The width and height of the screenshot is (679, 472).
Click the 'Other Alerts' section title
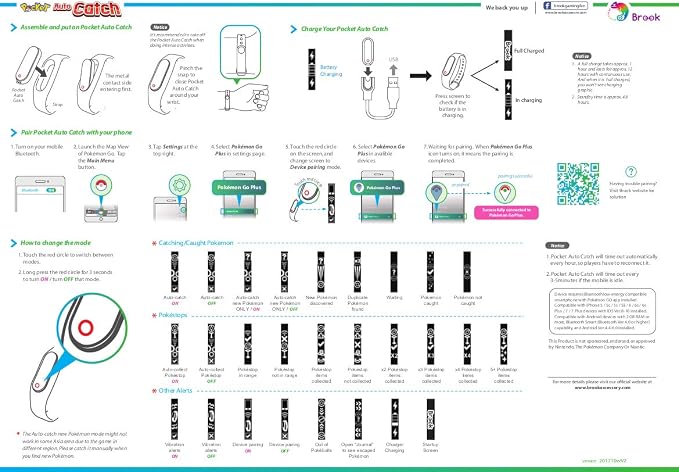pos(175,390)
